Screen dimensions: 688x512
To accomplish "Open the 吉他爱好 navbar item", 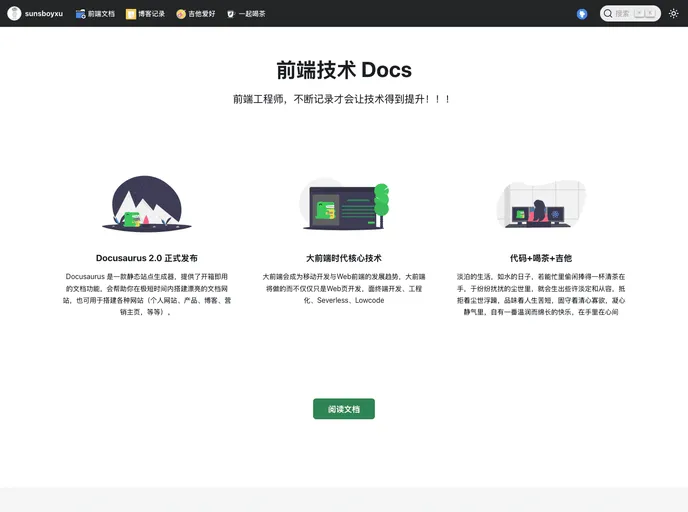I will 196,14.
